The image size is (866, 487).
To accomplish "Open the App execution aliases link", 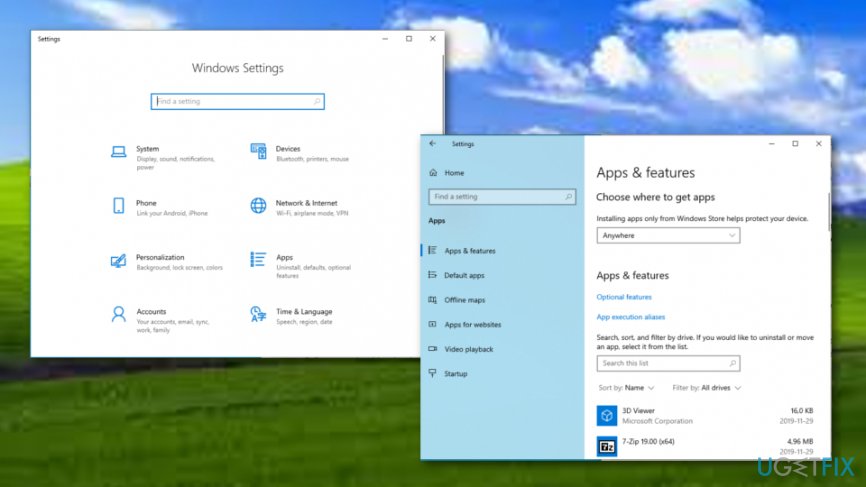I will 630,317.
